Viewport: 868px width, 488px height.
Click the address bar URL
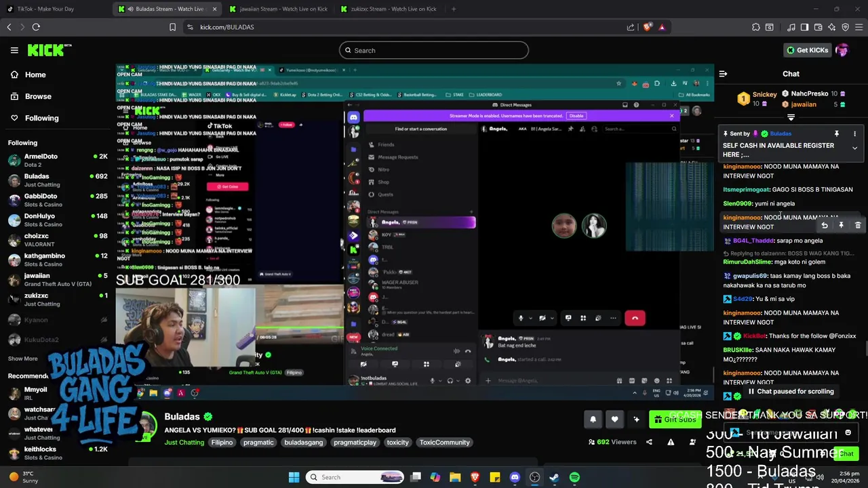click(x=226, y=27)
